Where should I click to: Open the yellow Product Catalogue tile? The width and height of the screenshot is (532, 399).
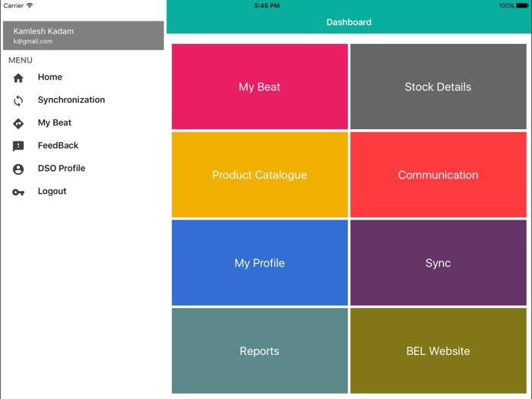pos(259,175)
